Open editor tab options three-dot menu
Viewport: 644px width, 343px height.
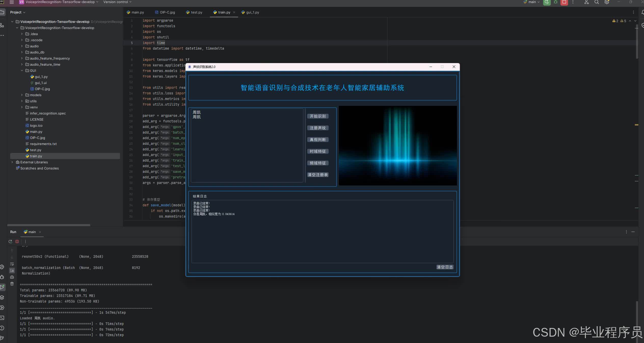(x=634, y=12)
